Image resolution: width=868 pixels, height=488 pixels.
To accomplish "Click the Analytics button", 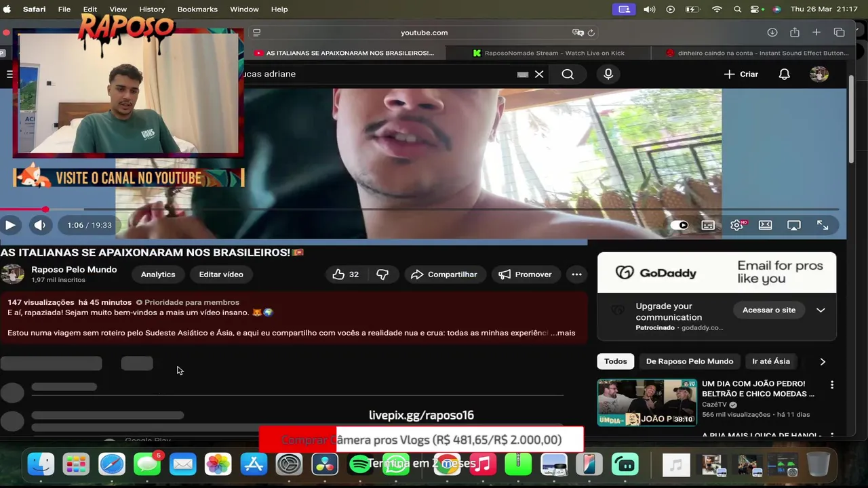I will point(158,274).
